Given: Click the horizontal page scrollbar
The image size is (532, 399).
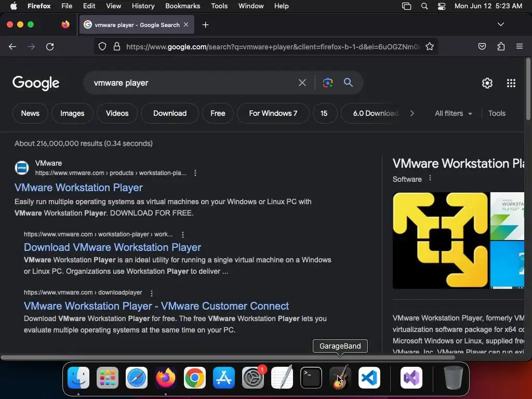Looking at the screenshot, I should [x=228, y=357].
